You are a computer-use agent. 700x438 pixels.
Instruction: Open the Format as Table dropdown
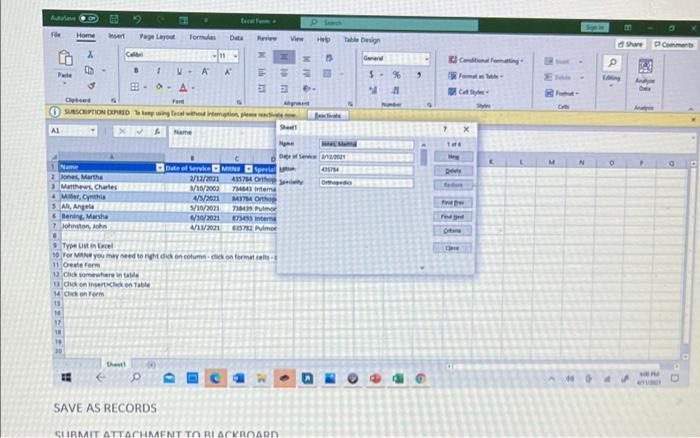pyautogui.click(x=475, y=76)
